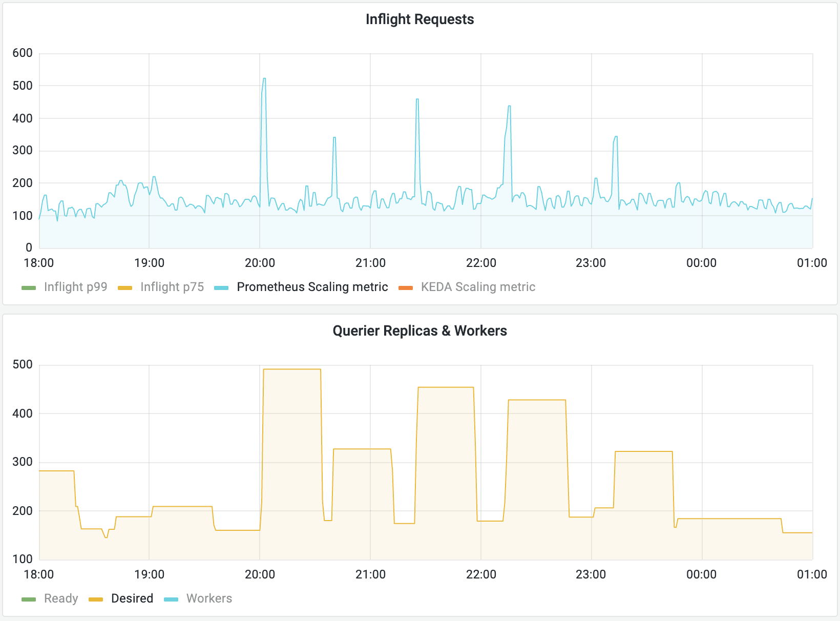Select the Inflight Requests panel title

[419, 19]
